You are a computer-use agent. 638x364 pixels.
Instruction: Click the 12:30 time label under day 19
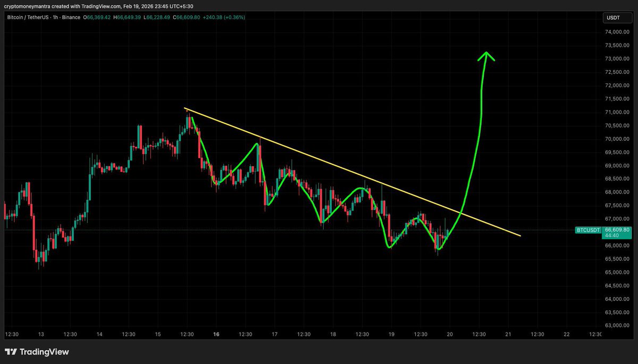tap(420, 335)
